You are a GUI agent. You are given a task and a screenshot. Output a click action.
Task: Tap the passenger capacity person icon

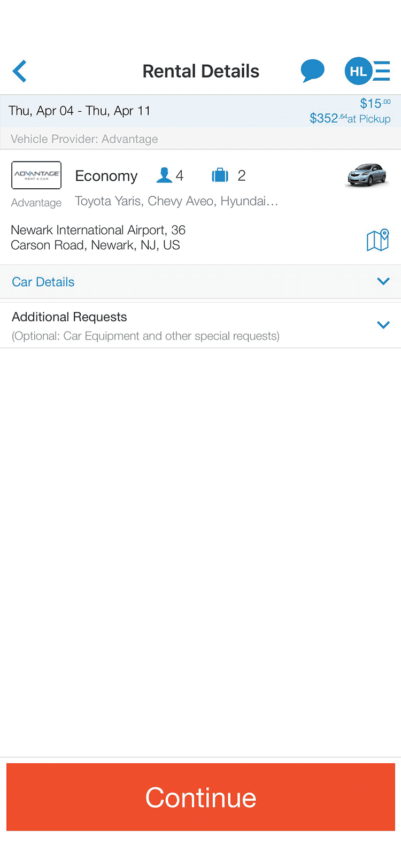(164, 175)
